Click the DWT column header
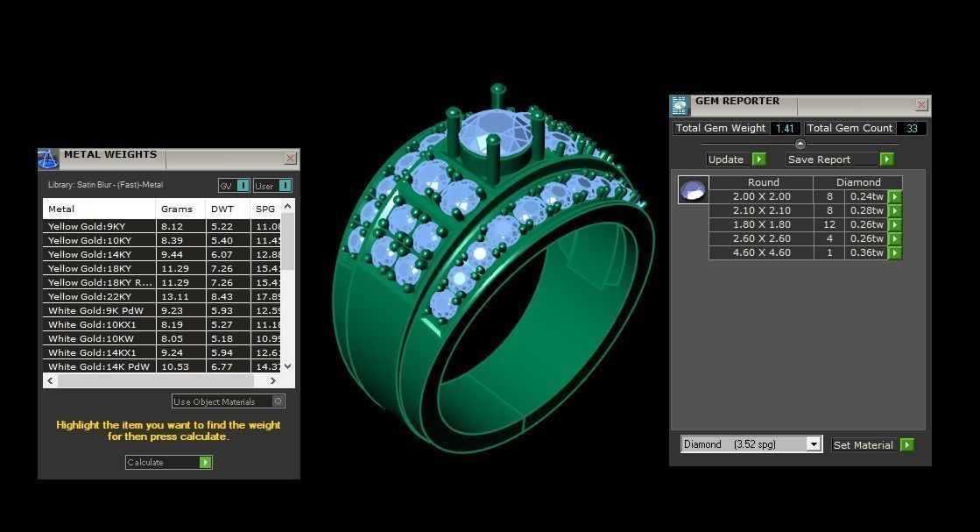980x532 pixels. (228, 209)
